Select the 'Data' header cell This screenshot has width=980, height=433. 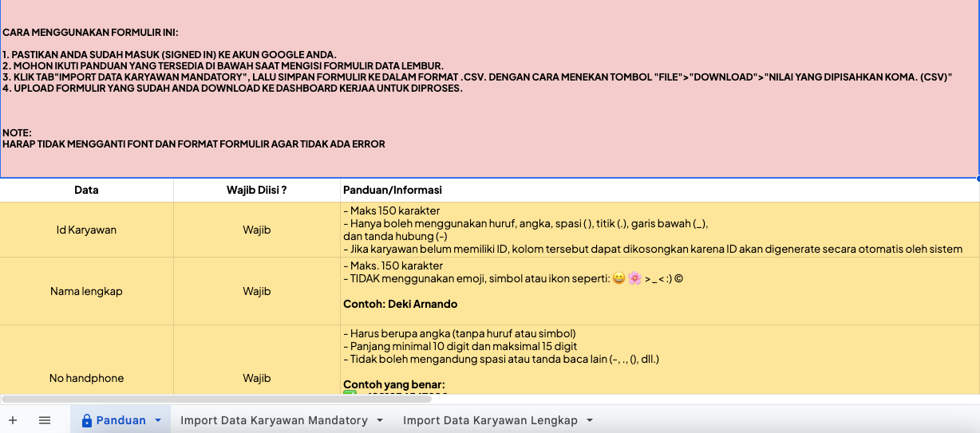pyautogui.click(x=86, y=190)
